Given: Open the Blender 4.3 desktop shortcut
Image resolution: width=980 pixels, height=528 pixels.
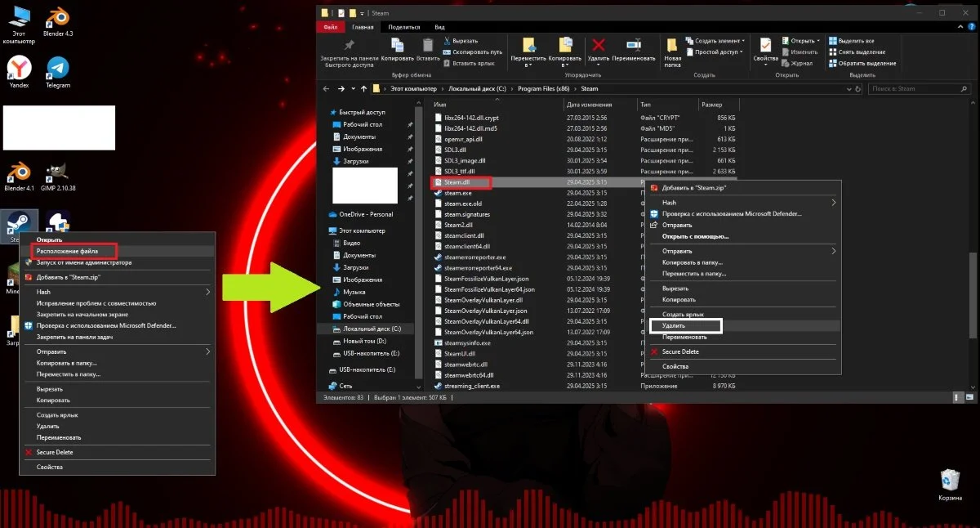Looking at the screenshot, I should (x=58, y=23).
